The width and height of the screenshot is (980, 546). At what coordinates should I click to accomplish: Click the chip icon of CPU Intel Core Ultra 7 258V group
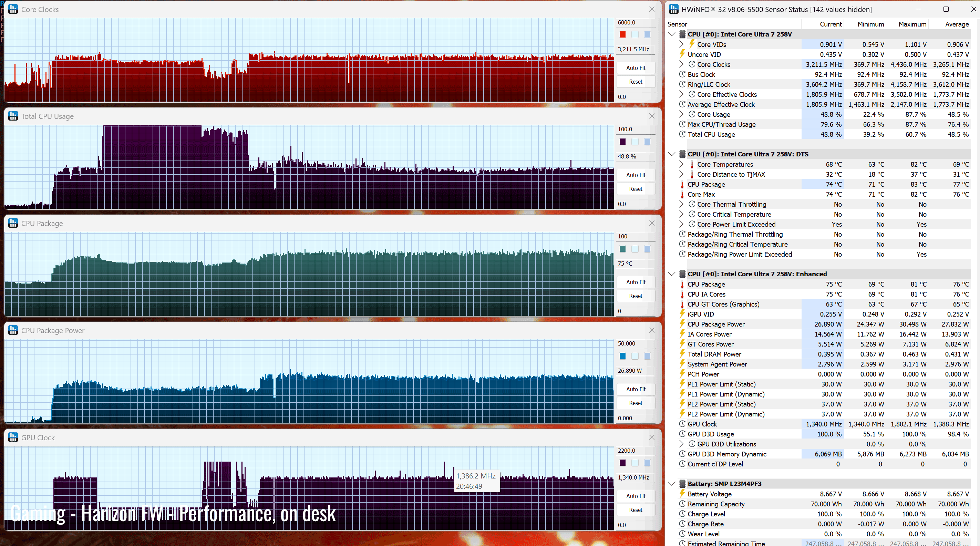[x=682, y=34]
